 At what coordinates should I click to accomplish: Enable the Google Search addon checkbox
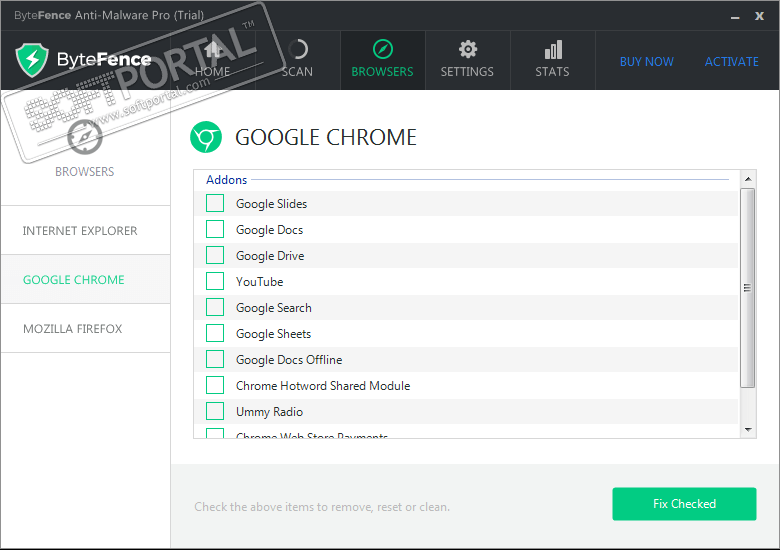[215, 307]
